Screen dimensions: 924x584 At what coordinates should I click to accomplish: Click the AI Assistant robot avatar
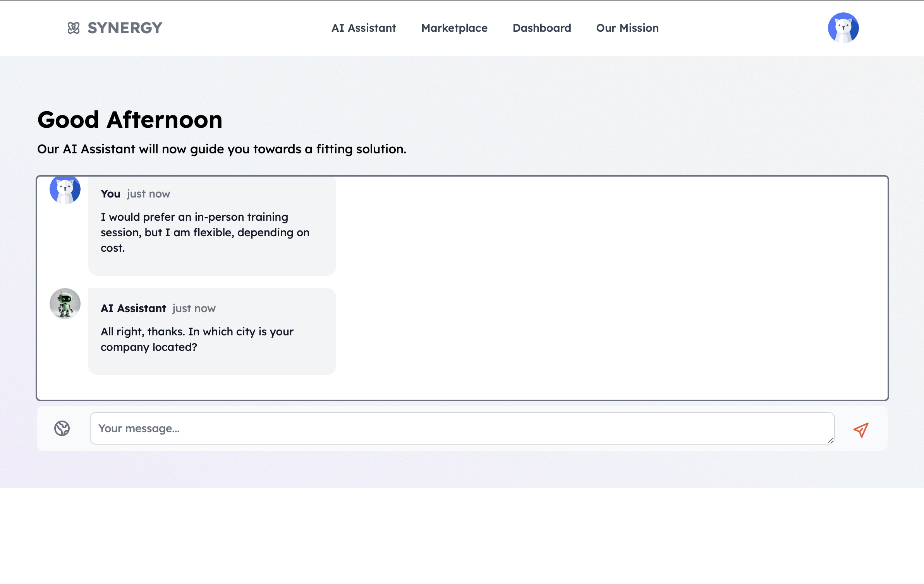pyautogui.click(x=65, y=304)
